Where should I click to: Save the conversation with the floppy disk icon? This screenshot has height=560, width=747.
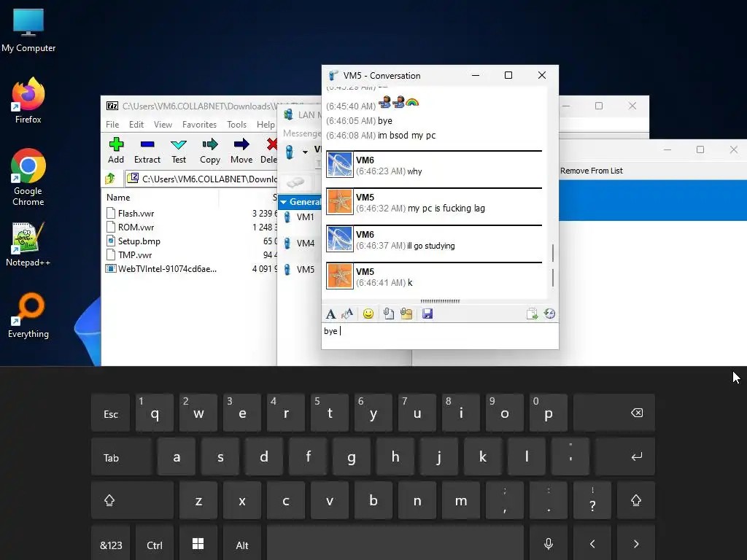coord(427,314)
